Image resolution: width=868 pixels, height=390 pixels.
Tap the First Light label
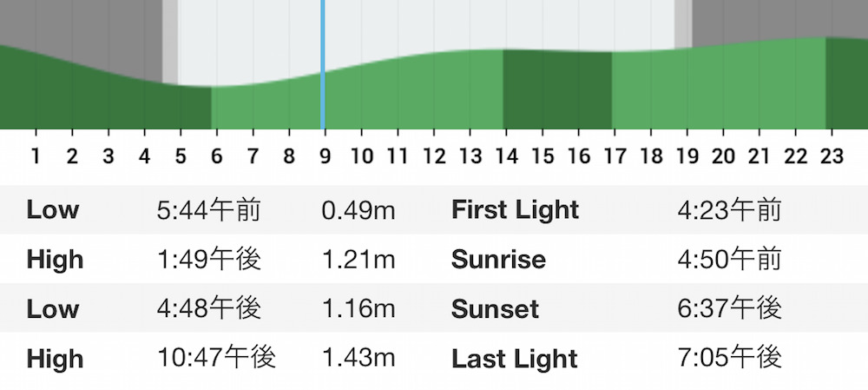[x=515, y=210]
